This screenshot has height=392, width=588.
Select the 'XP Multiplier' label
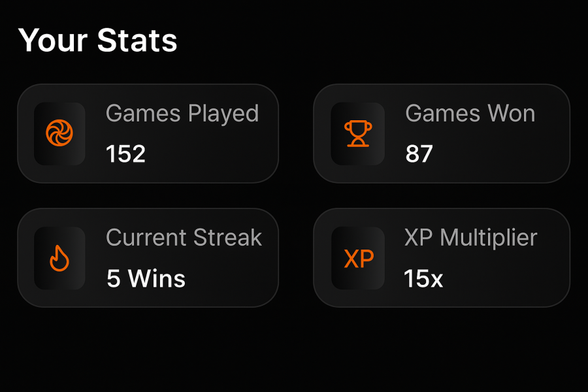470,238
